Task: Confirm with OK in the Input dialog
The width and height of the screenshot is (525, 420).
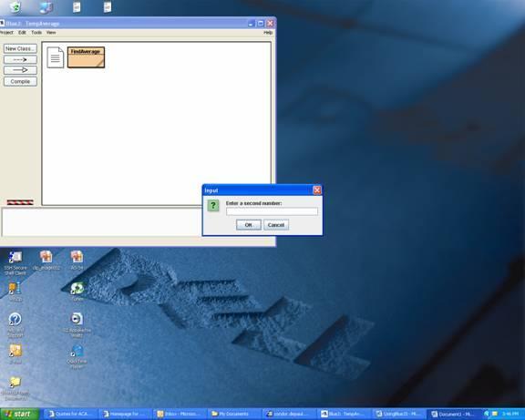Action: coord(249,225)
